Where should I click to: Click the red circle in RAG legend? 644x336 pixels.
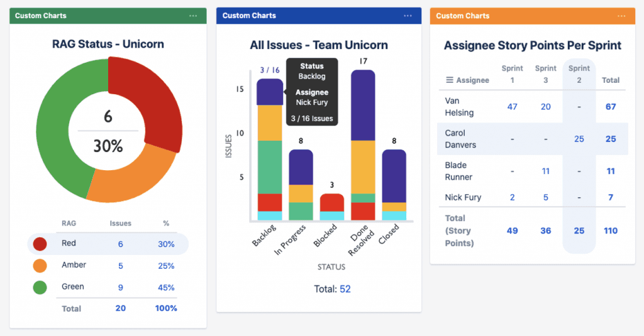point(40,244)
